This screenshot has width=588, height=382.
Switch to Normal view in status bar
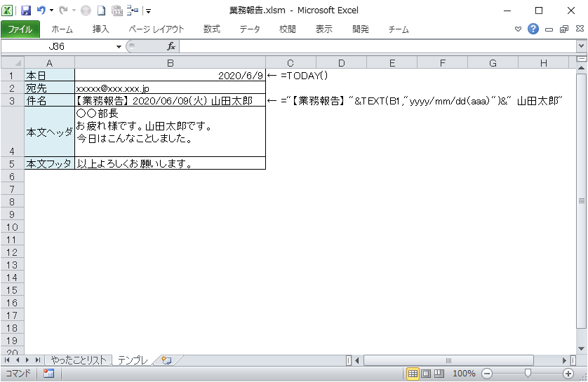tap(413, 374)
